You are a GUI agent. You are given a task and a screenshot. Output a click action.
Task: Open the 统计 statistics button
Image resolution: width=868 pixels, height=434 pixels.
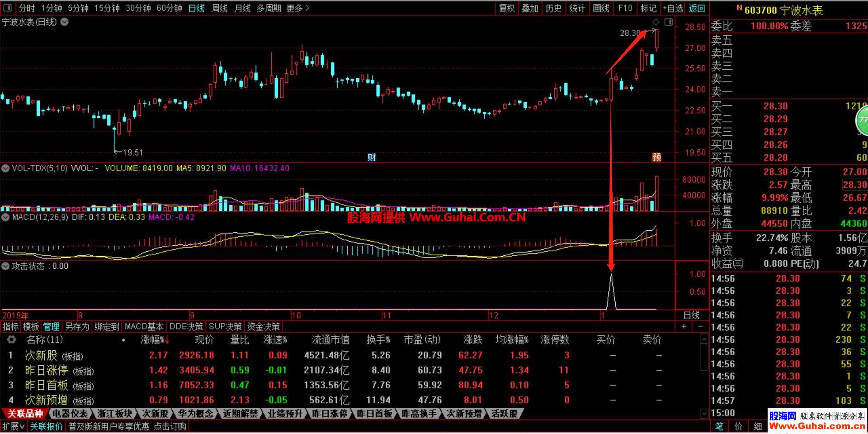point(577,8)
